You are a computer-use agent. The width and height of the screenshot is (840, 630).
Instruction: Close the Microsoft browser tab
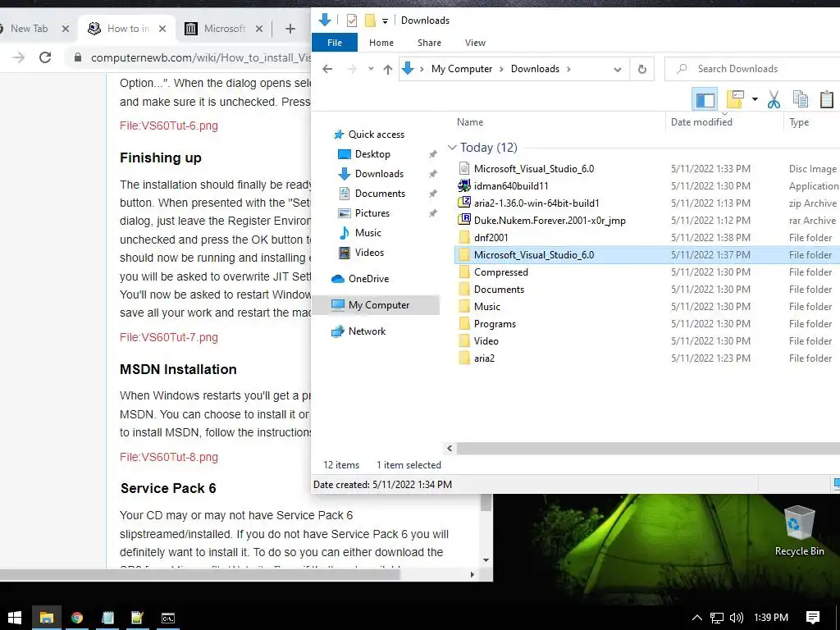(258, 29)
